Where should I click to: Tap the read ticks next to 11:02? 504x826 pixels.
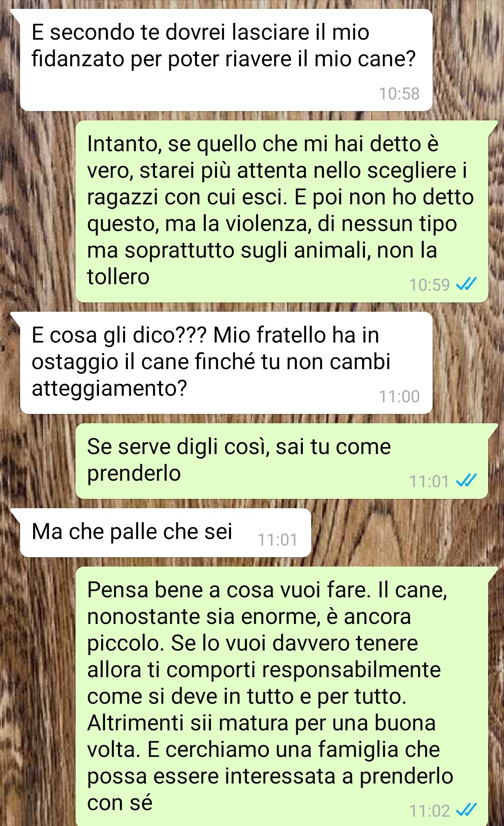[466, 810]
